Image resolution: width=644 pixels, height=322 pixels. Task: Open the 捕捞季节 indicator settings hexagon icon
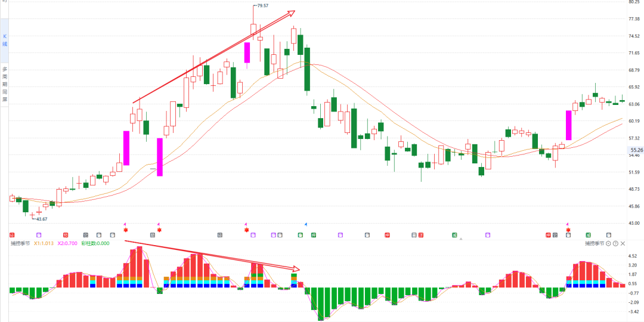coord(608,243)
